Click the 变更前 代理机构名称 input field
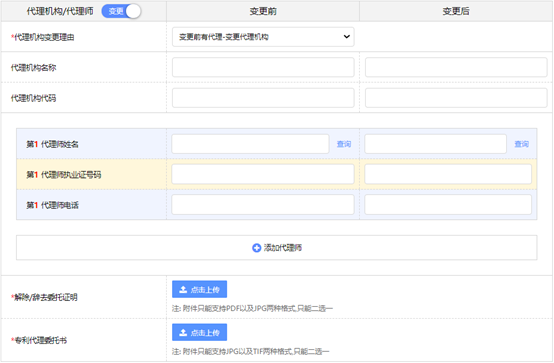Viewport: 554px width, 363px height. click(x=263, y=67)
